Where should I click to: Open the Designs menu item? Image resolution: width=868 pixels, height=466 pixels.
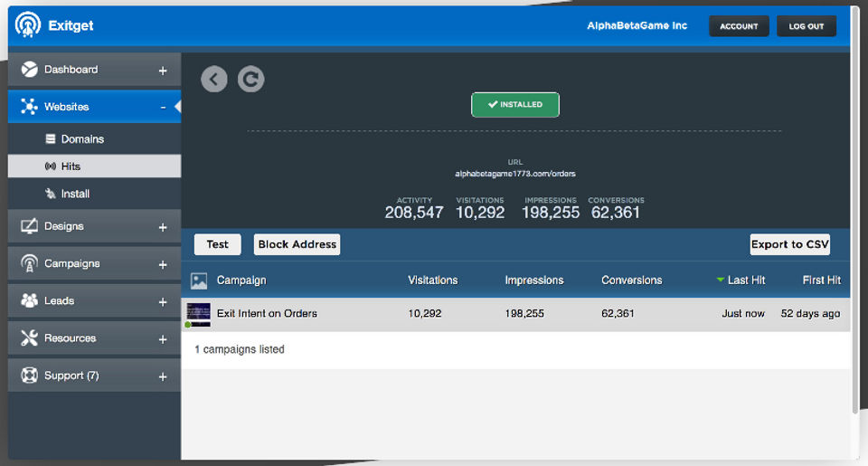(94, 226)
